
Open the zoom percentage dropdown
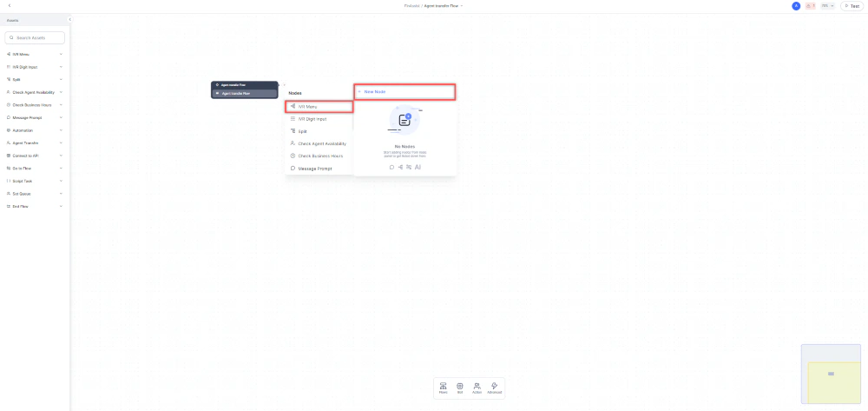828,5
